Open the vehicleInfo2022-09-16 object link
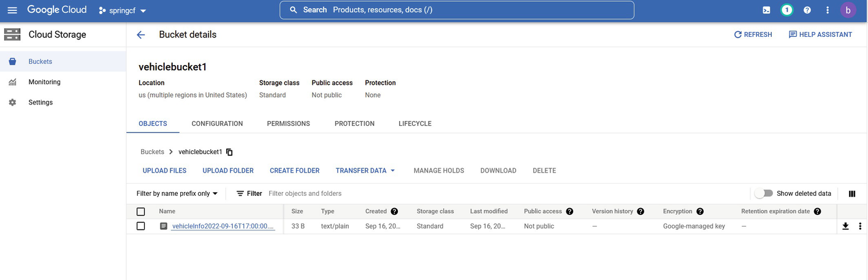The image size is (868, 280). coord(223,226)
